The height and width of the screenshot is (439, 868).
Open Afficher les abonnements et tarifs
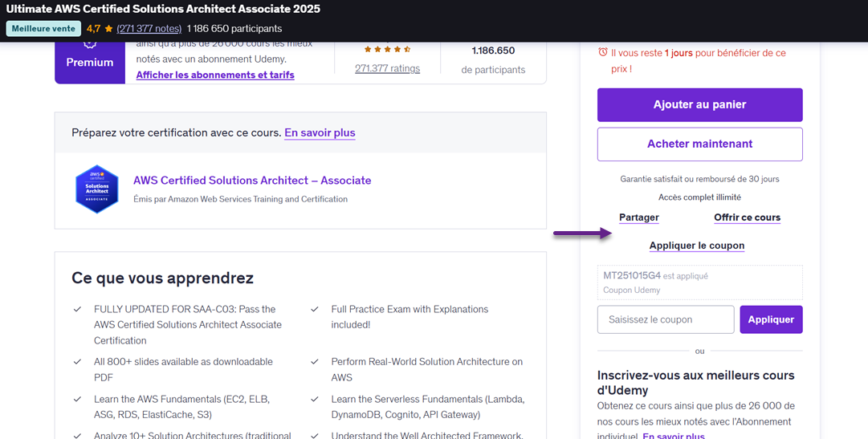(215, 75)
